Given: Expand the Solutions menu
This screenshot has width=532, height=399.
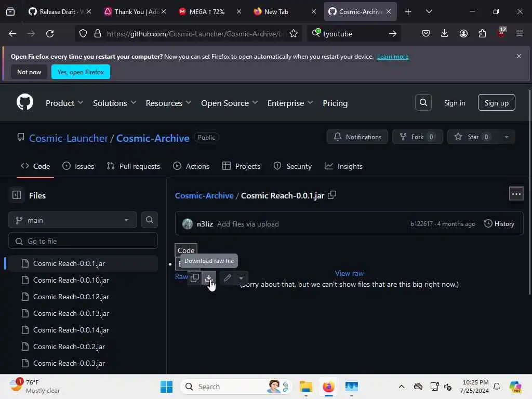Looking at the screenshot, I should pyautogui.click(x=114, y=103).
